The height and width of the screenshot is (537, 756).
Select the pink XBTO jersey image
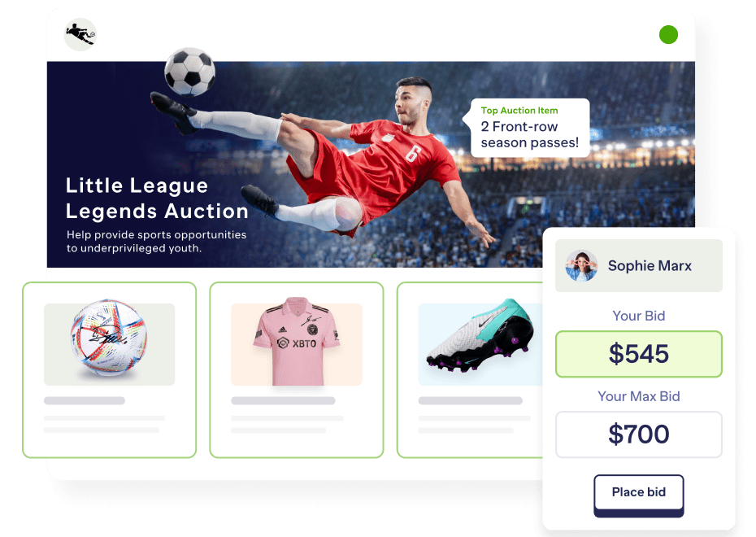pos(297,342)
